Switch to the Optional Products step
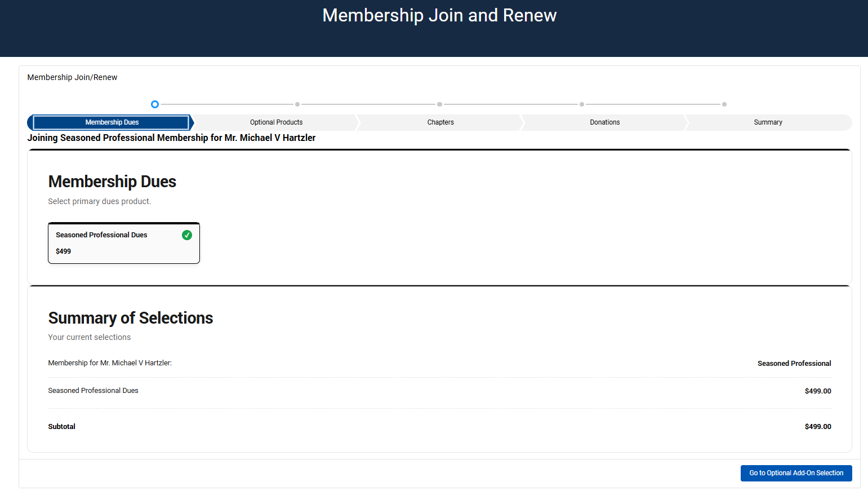 276,122
